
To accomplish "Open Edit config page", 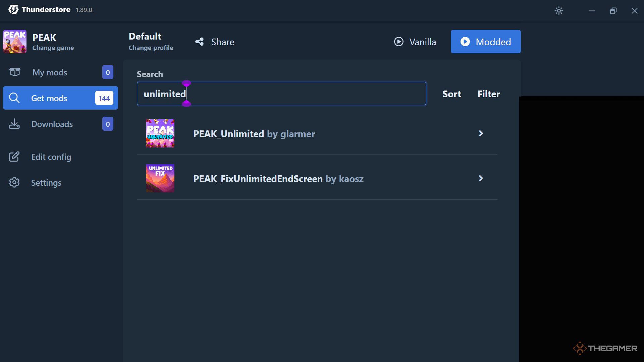I will (x=60, y=157).
